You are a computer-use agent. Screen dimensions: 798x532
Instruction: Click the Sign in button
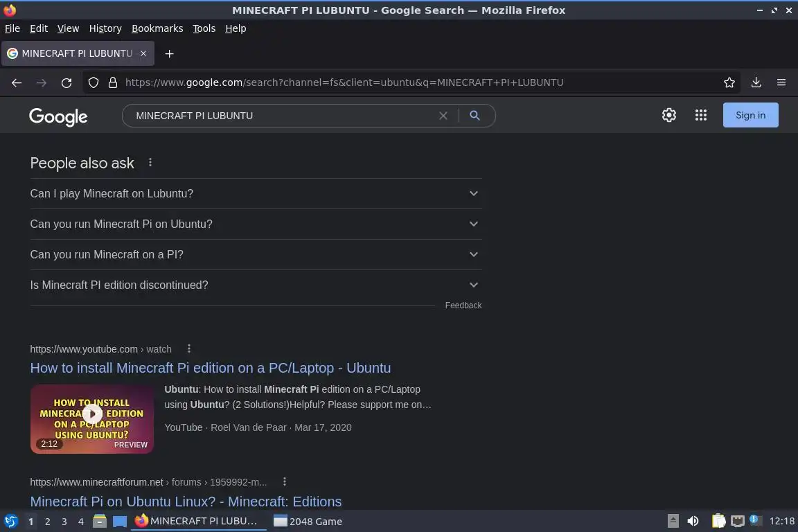(750, 115)
